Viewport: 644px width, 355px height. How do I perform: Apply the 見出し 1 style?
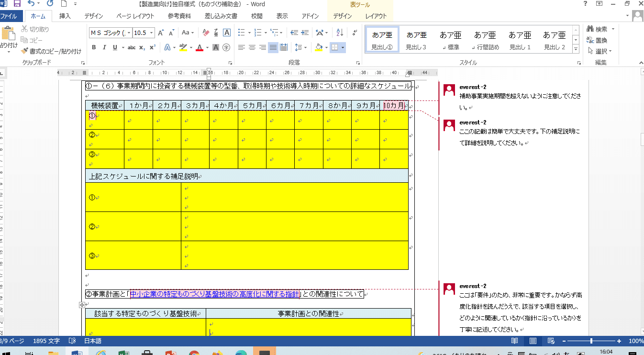click(519, 39)
